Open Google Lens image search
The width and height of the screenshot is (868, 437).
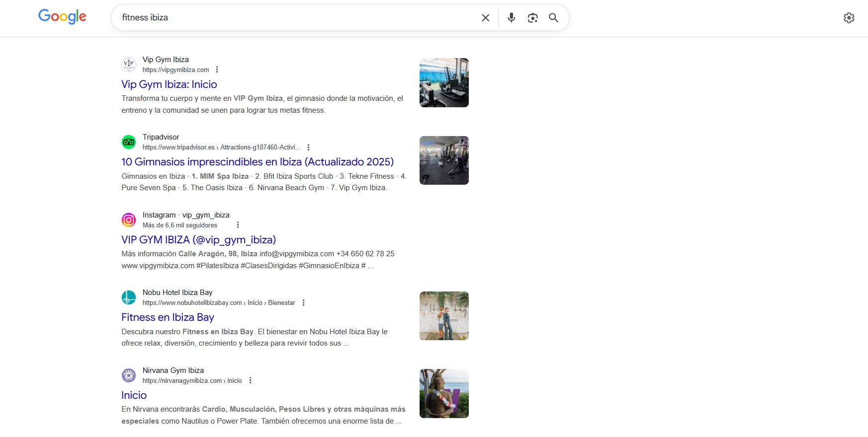532,18
